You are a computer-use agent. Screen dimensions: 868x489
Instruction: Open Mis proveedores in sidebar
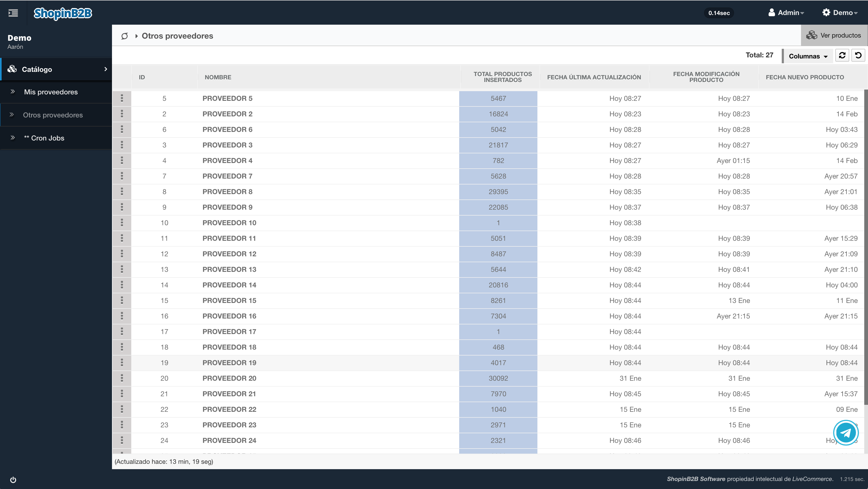coord(57,92)
